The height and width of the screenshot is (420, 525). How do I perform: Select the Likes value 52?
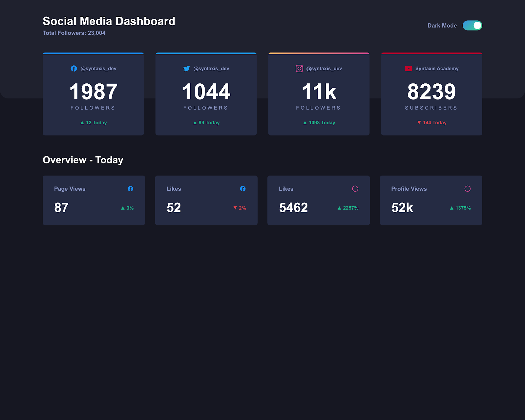click(174, 208)
